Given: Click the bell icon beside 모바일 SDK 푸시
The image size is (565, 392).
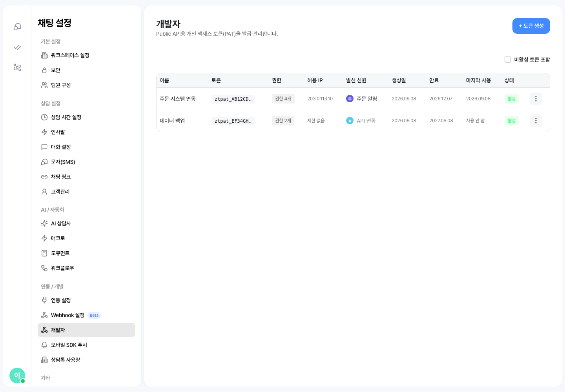Looking at the screenshot, I should [x=44, y=345].
